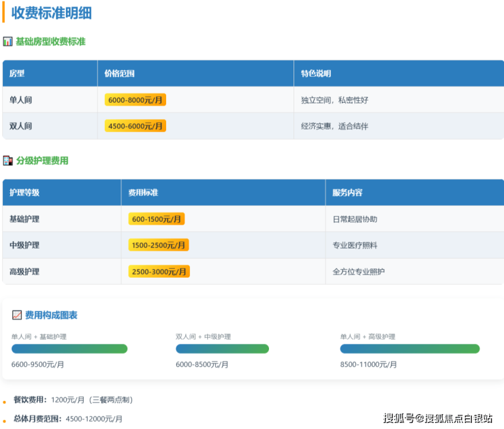Click the orange bullet before 餐饮费用
The height and width of the screenshot is (429, 504).
(5, 402)
